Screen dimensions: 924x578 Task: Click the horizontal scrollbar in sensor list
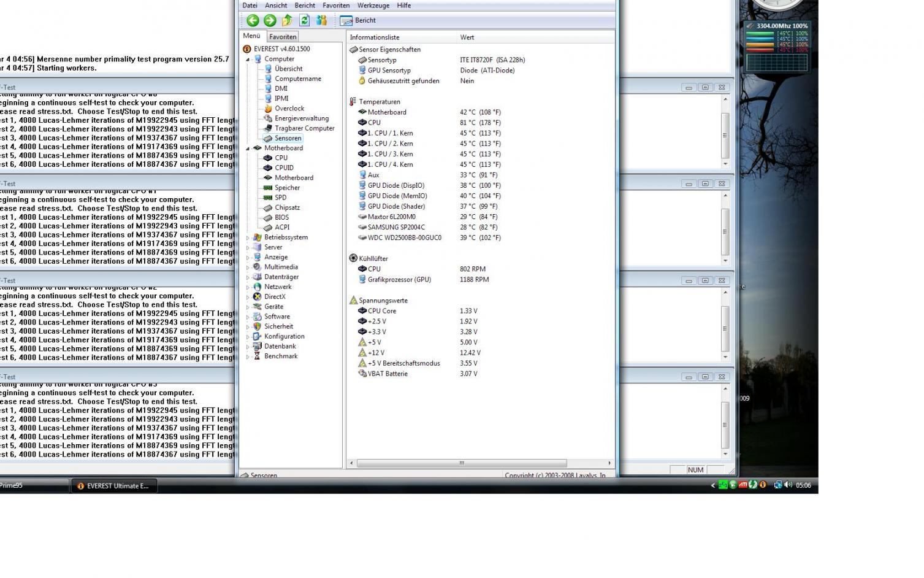coord(462,463)
